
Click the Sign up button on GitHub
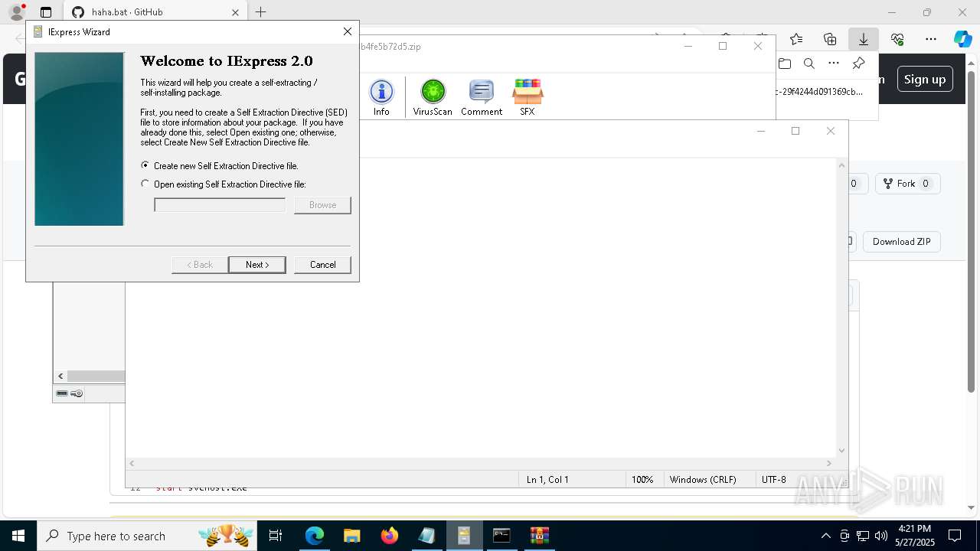(925, 79)
